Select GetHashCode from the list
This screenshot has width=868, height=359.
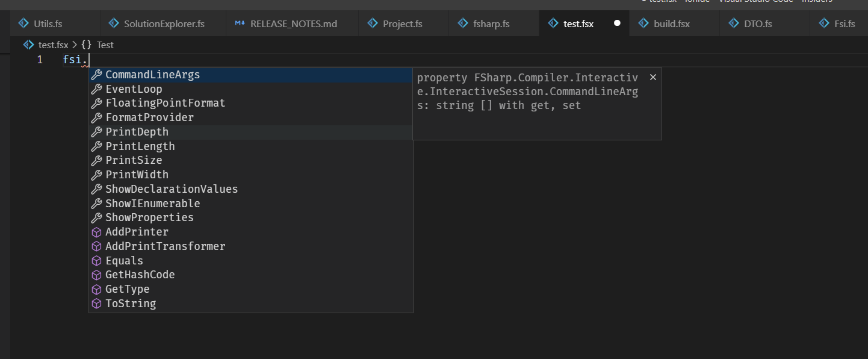(251, 275)
